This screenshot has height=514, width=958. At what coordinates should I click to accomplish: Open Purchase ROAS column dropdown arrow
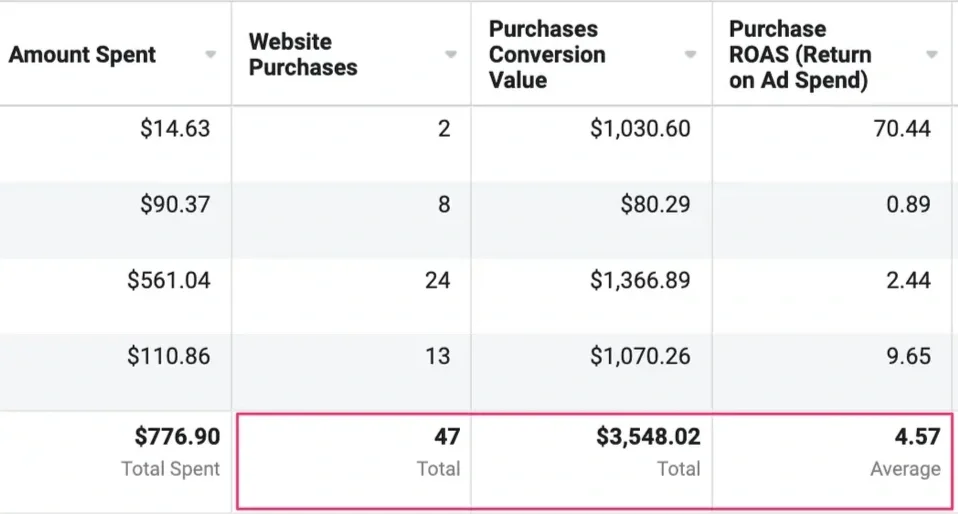pyautogui.click(x=932, y=55)
